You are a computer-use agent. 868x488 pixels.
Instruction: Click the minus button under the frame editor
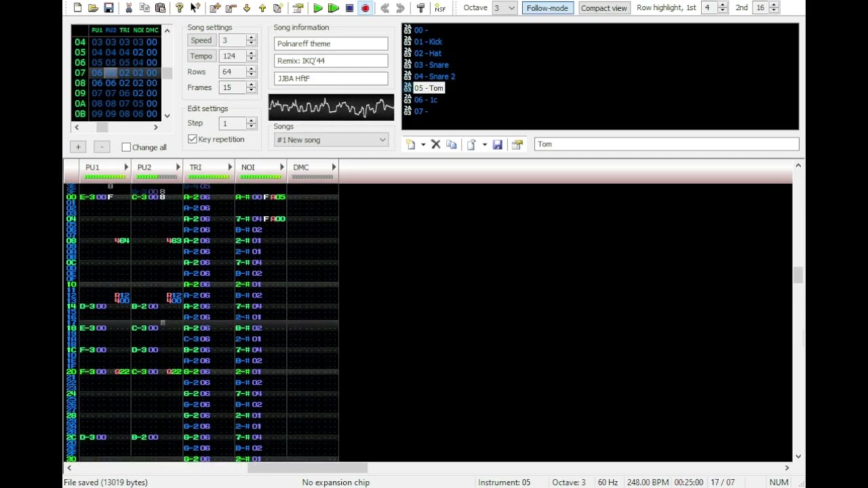[102, 146]
